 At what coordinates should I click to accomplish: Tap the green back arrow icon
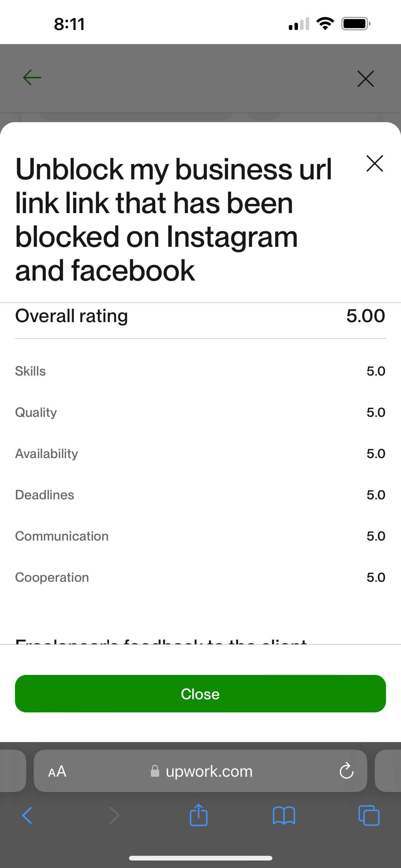tap(32, 78)
